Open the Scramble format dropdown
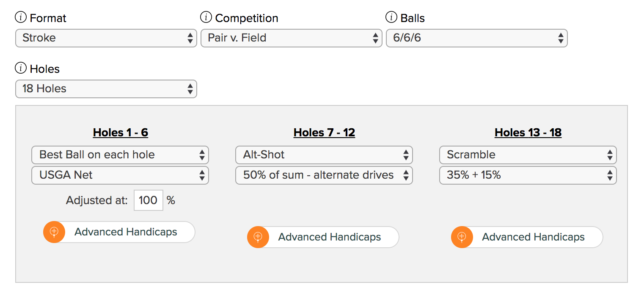The height and width of the screenshot is (293, 644). (528, 155)
